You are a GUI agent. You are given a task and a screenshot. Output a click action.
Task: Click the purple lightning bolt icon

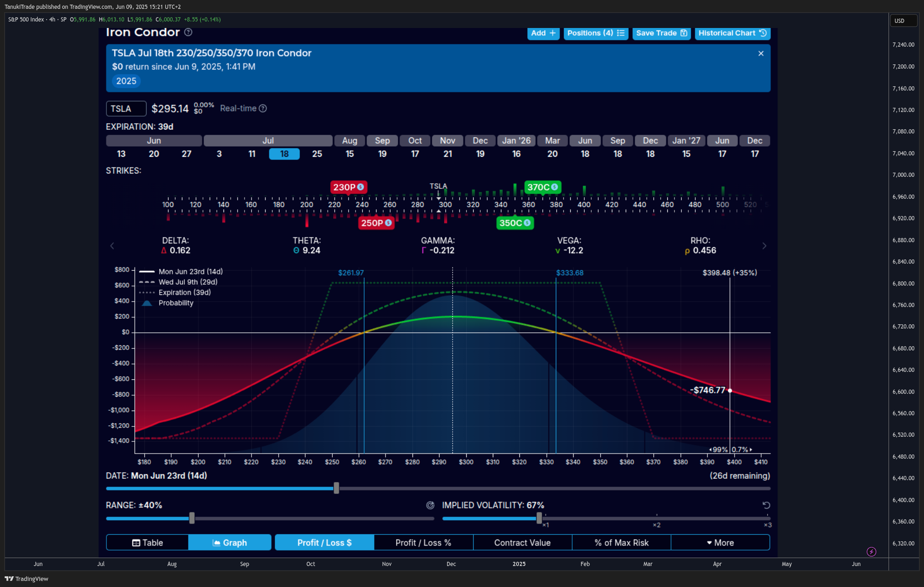pyautogui.click(x=871, y=552)
